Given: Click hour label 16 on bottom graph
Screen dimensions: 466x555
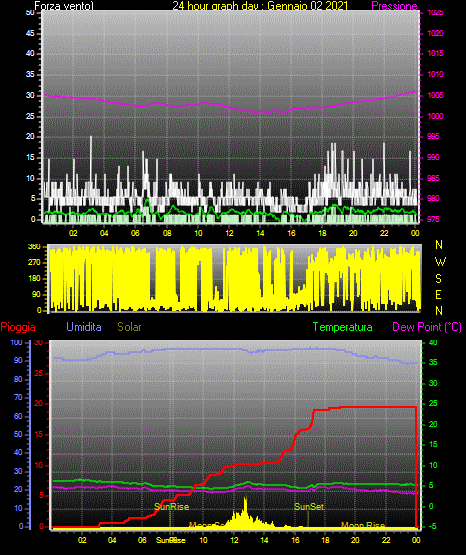Looking at the screenshot, I should [x=295, y=540].
